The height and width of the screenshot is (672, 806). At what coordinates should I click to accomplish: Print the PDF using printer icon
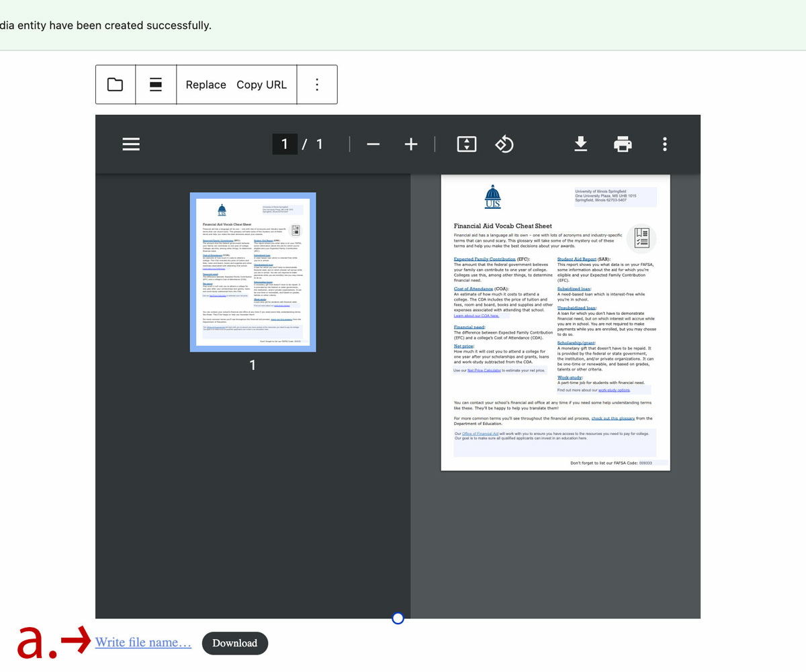623,144
